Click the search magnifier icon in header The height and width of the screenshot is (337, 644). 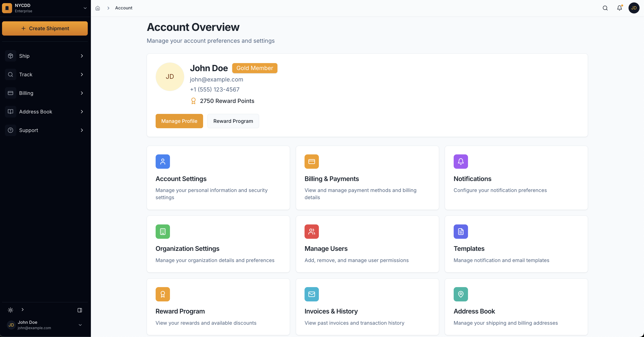[605, 8]
